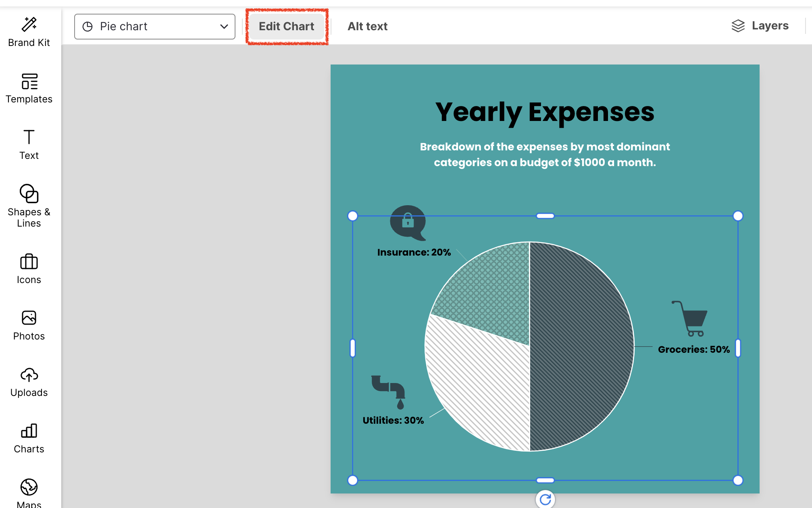Click the padlock insurance icon on canvas
812x508 pixels.
point(408,222)
